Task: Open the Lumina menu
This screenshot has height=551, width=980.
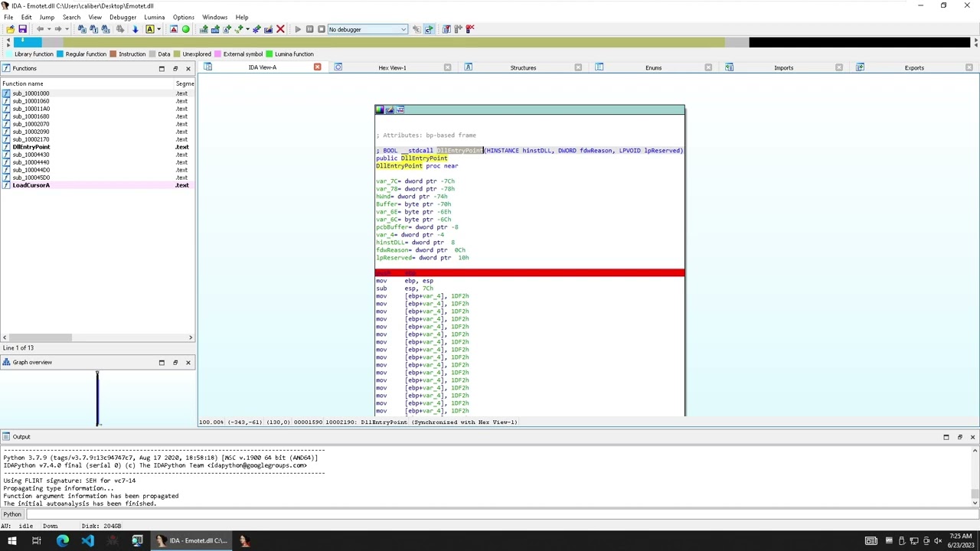Action: coord(154,17)
